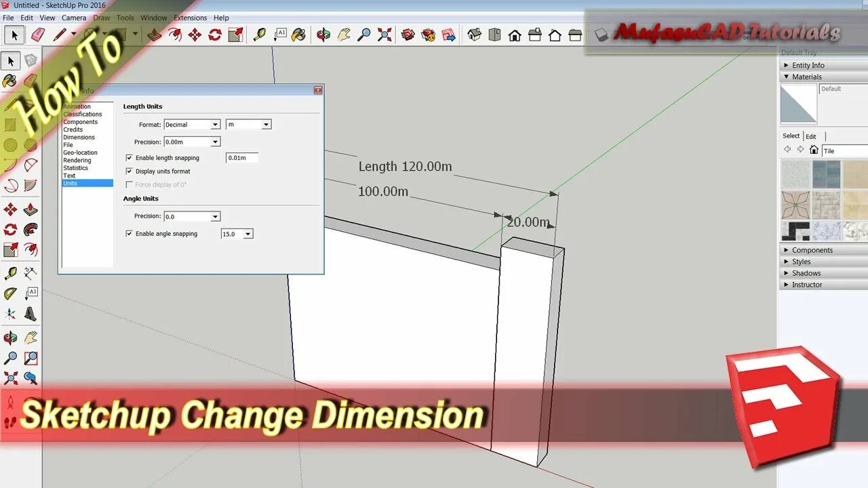Click the materials library name Tile field

[845, 150]
